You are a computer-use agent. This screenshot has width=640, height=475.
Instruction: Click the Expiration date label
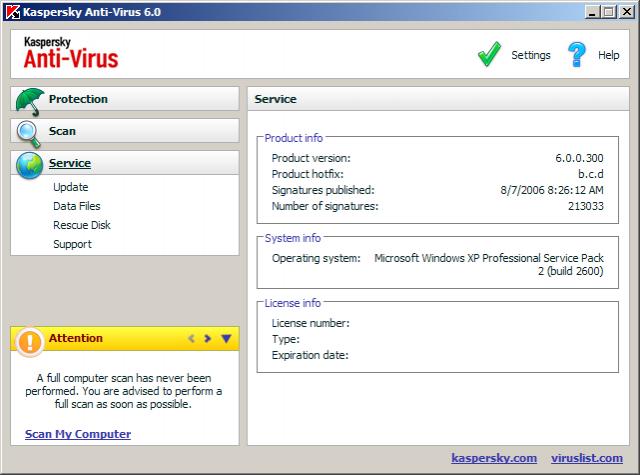pyautogui.click(x=310, y=355)
